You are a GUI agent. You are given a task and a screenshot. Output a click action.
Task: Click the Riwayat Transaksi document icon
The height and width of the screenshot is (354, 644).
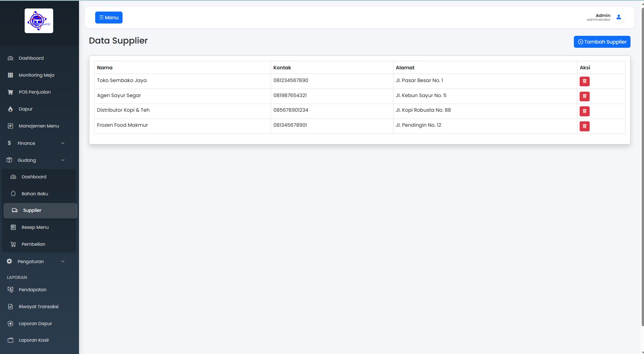pyautogui.click(x=10, y=307)
